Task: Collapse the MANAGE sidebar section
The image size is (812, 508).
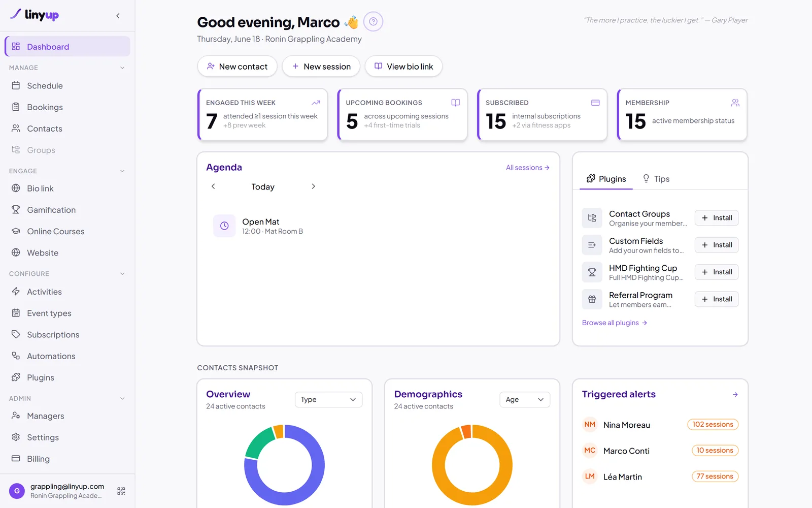Action: point(122,68)
